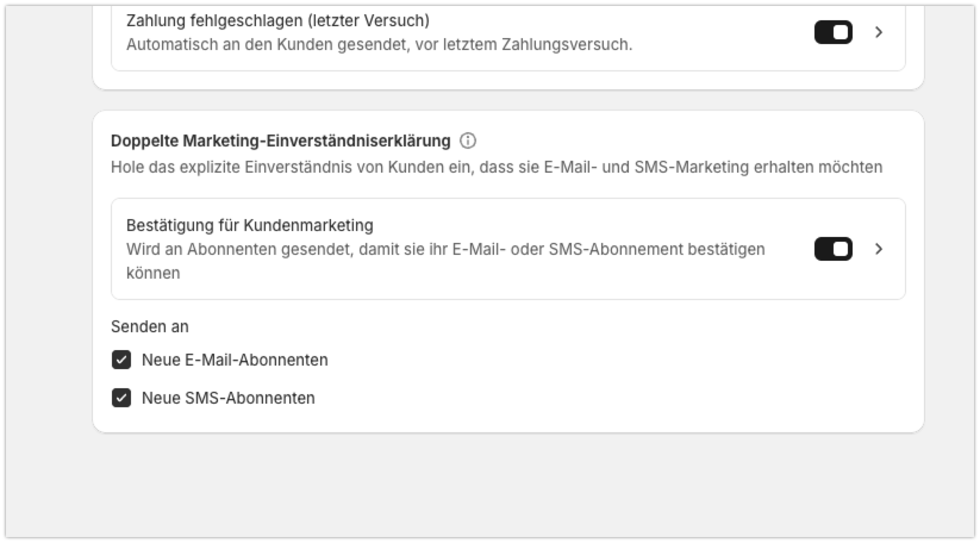Click the word 'können' in Kundenmarketing description

153,273
